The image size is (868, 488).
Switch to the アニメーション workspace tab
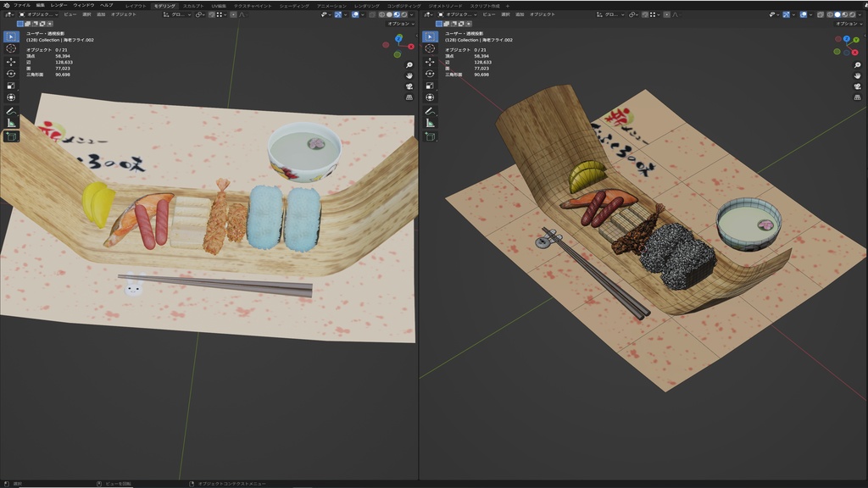click(x=331, y=6)
